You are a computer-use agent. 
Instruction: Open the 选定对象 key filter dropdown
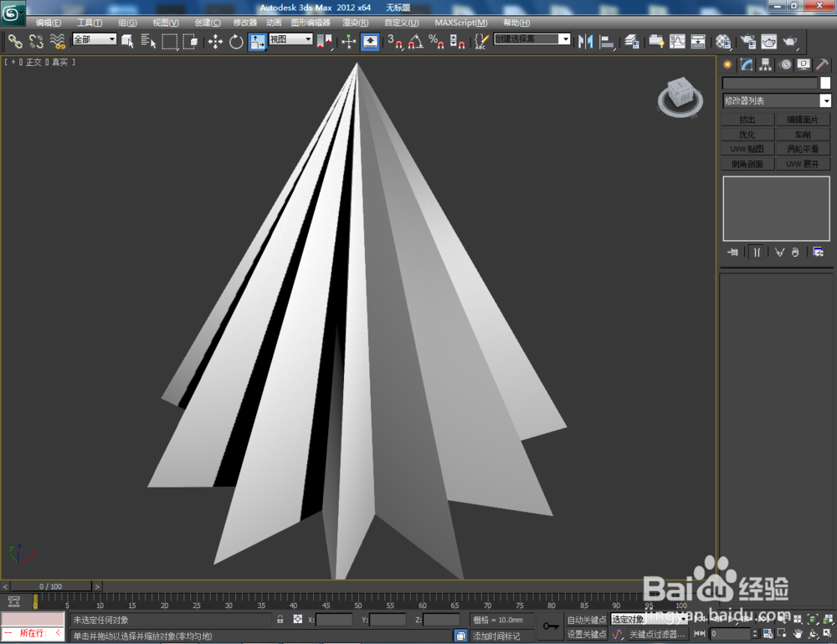[648, 619]
